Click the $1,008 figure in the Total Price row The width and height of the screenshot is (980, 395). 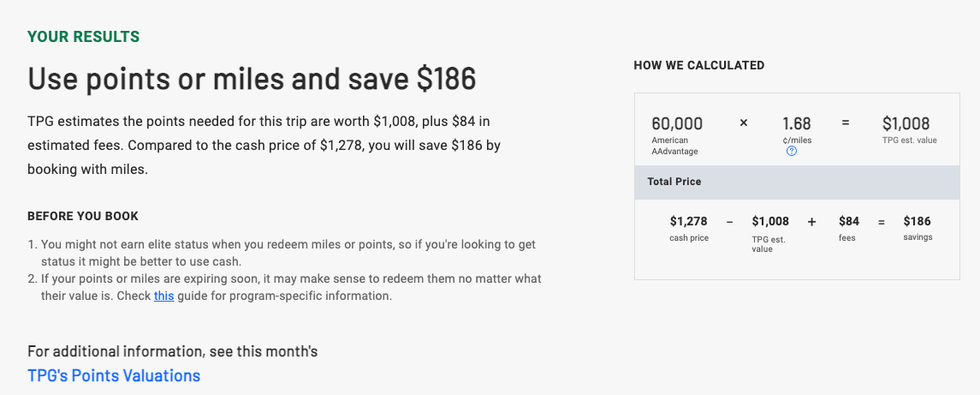point(770,222)
